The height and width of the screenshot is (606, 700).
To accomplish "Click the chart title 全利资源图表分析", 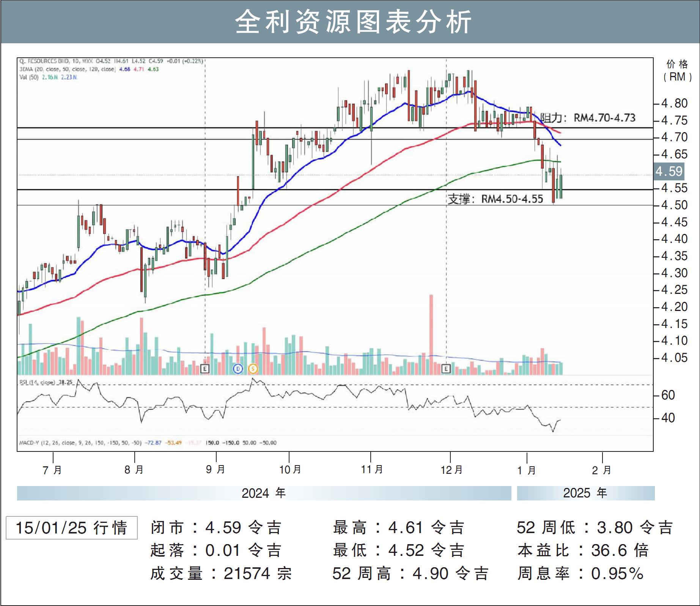I will coord(353,21).
